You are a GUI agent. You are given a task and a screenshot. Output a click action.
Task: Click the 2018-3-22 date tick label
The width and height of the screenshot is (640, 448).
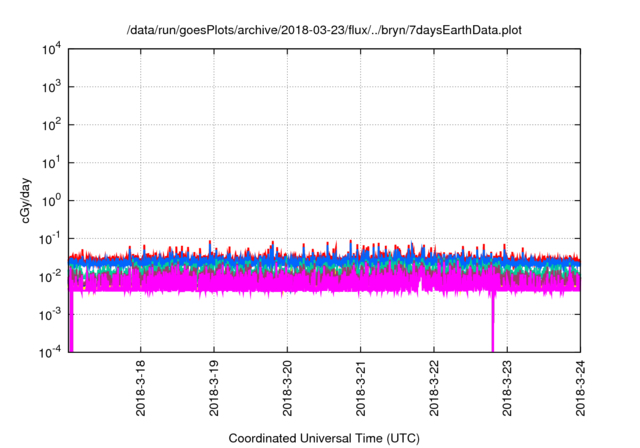[x=434, y=388]
